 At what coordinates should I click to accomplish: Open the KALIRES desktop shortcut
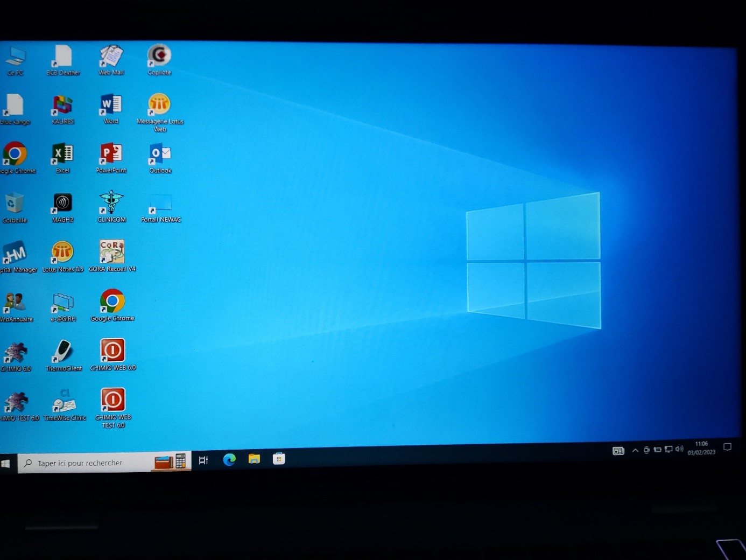(62, 106)
